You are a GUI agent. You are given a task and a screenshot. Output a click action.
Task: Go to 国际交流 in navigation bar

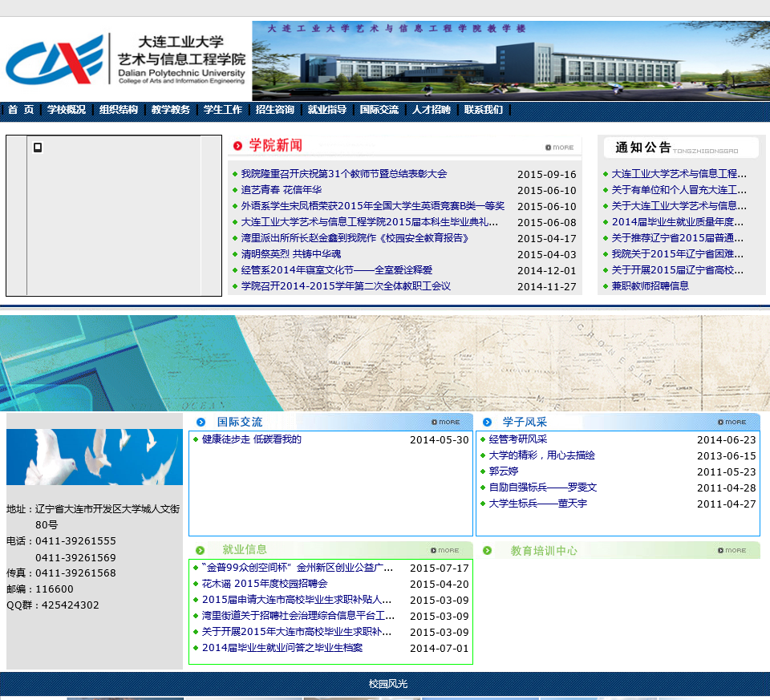pos(379,110)
